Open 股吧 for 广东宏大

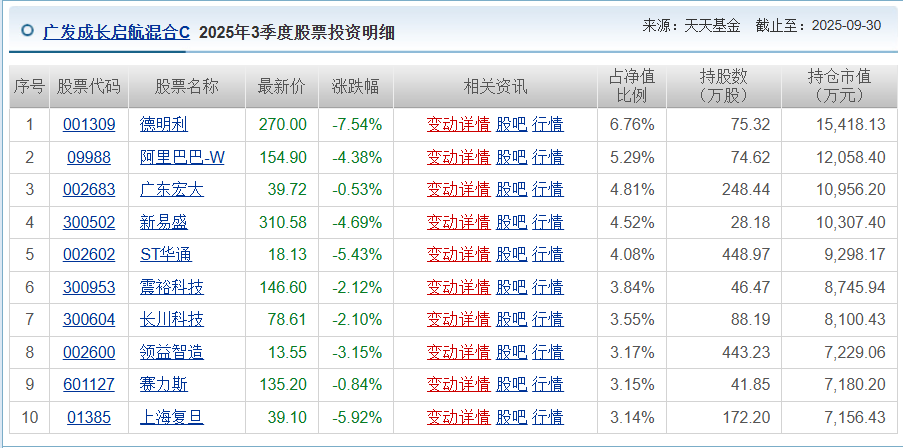pos(511,189)
